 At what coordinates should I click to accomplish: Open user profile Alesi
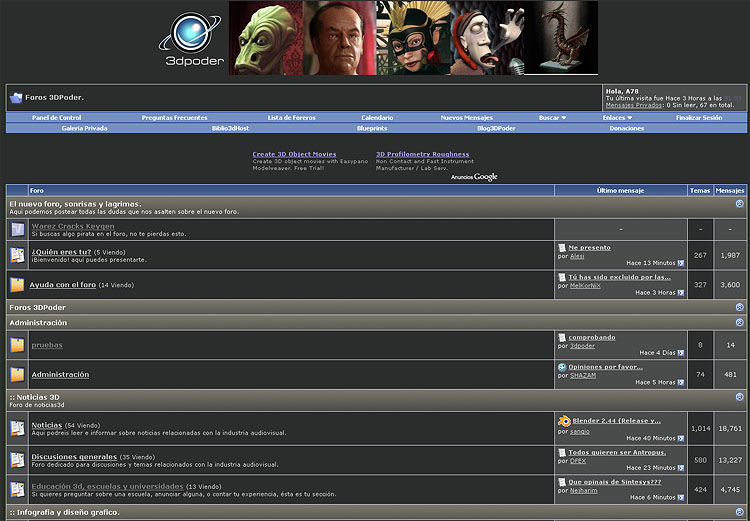577,256
